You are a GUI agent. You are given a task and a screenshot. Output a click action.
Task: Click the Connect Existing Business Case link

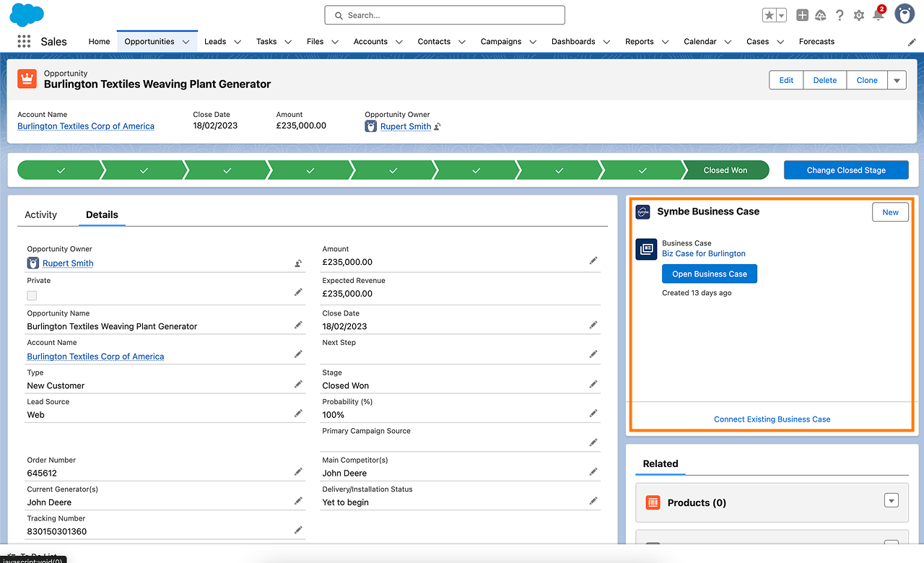point(772,419)
